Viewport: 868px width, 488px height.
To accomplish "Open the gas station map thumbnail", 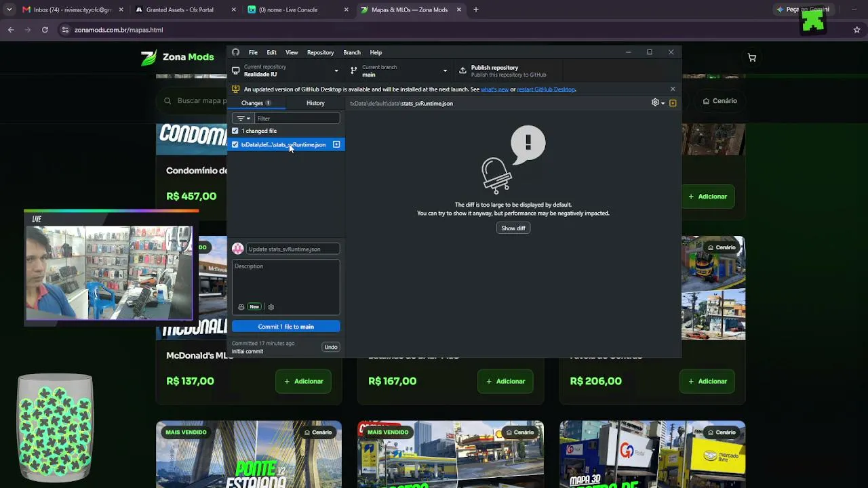I will 451,455.
